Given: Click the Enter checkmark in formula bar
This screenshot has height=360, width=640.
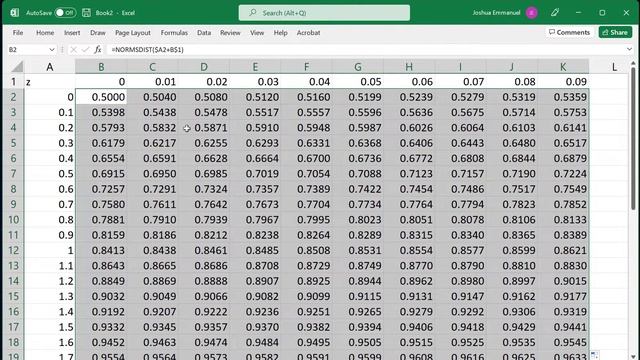Looking at the screenshot, I should [x=85, y=49].
